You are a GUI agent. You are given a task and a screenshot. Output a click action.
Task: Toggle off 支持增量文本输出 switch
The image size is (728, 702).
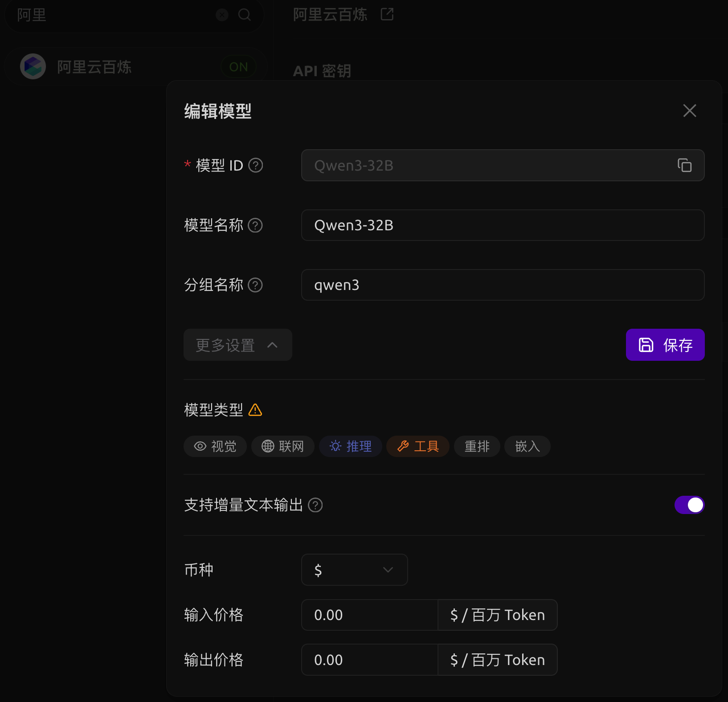689,505
